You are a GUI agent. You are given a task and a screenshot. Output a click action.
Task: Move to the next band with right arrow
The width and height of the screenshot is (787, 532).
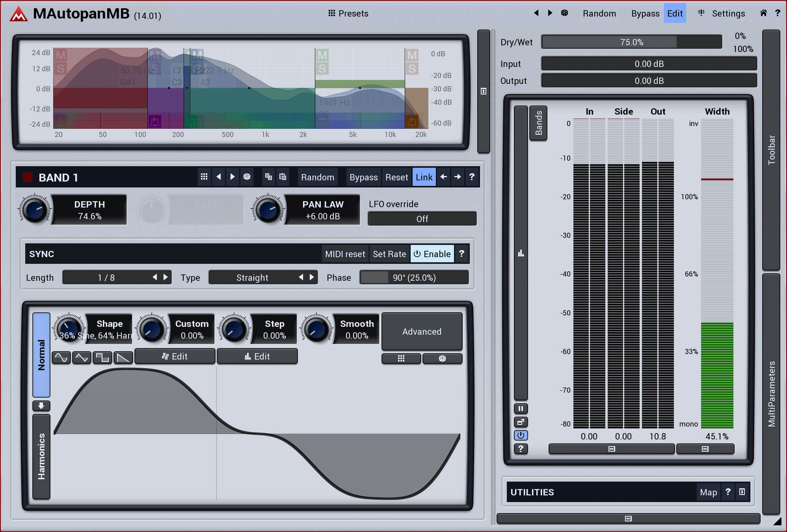pyautogui.click(x=458, y=177)
